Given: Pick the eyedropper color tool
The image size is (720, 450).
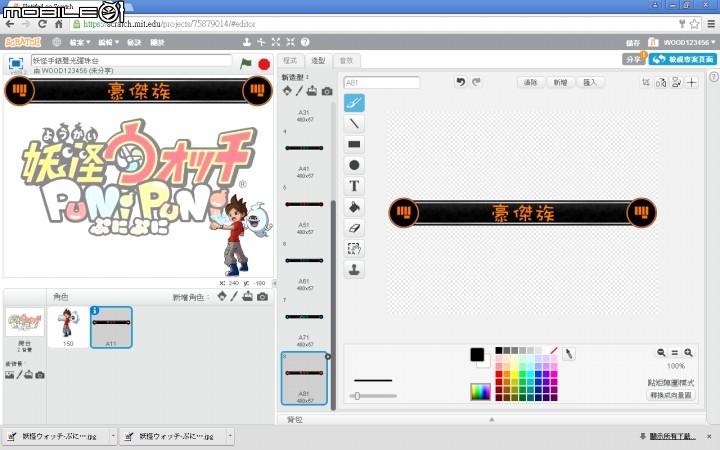Looking at the screenshot, I should point(568,354).
